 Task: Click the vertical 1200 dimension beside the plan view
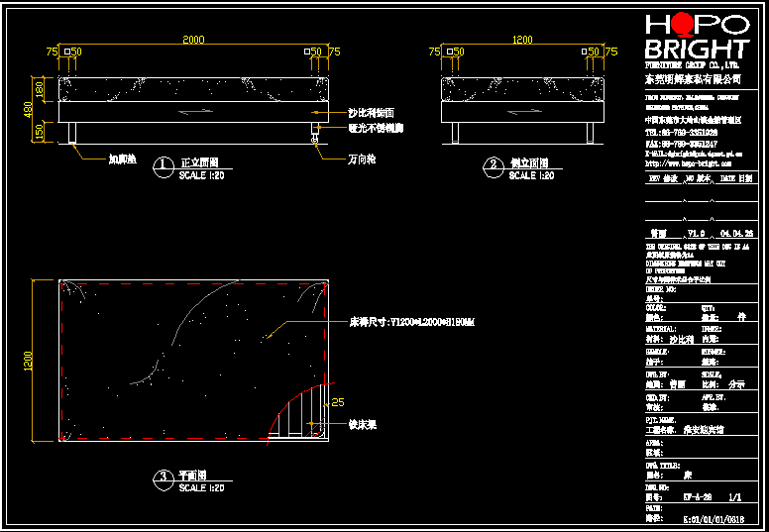[29, 361]
